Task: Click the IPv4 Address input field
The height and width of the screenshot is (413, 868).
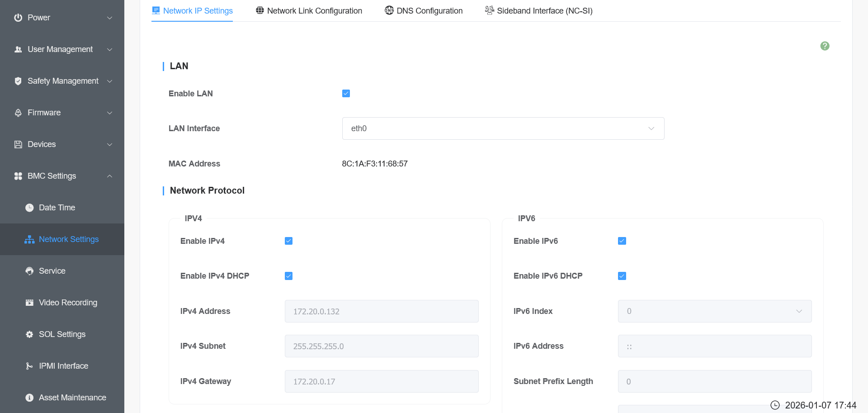Action: (381, 311)
